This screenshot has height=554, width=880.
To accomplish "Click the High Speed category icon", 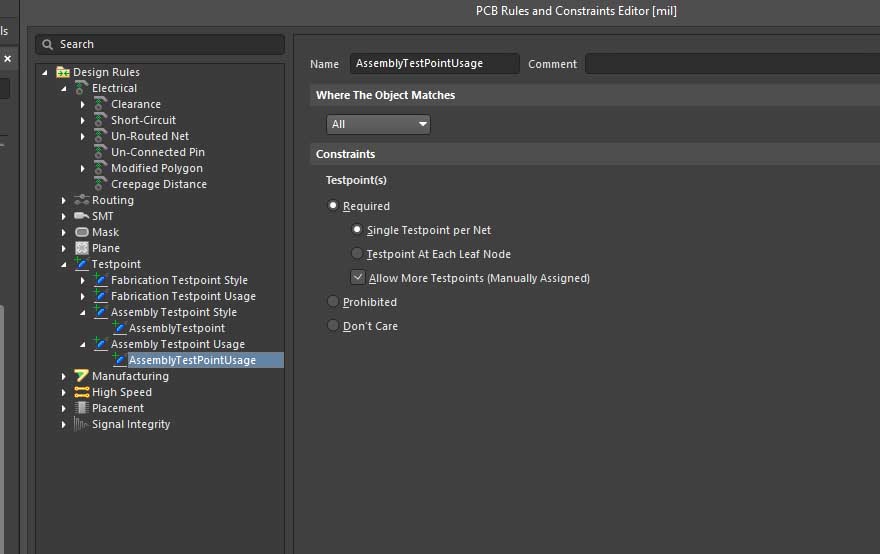I will [81, 392].
